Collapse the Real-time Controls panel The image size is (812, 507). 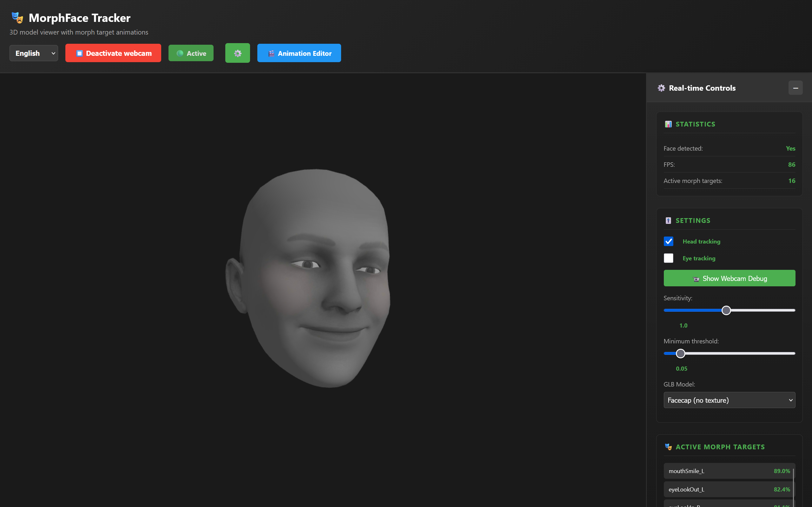795,88
